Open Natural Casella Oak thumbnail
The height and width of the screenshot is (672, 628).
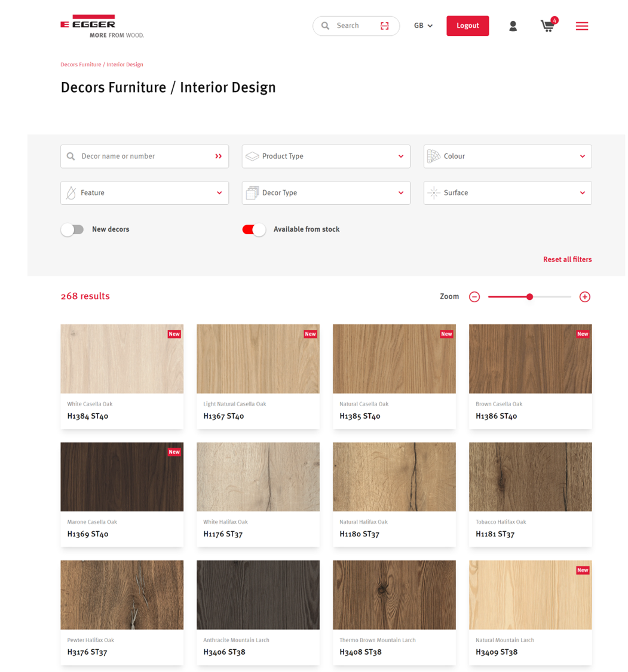tap(394, 359)
